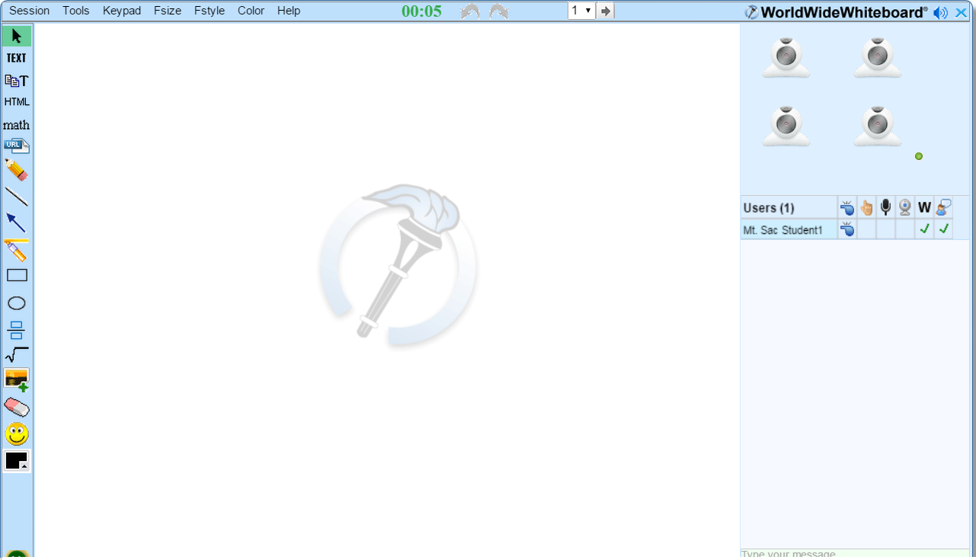Open the Keypad menu

pos(122,11)
